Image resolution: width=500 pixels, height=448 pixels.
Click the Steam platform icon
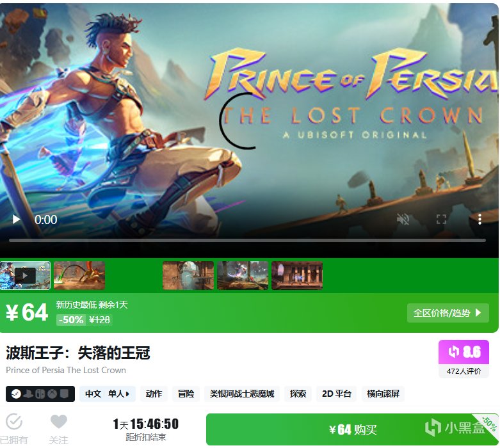16,394
